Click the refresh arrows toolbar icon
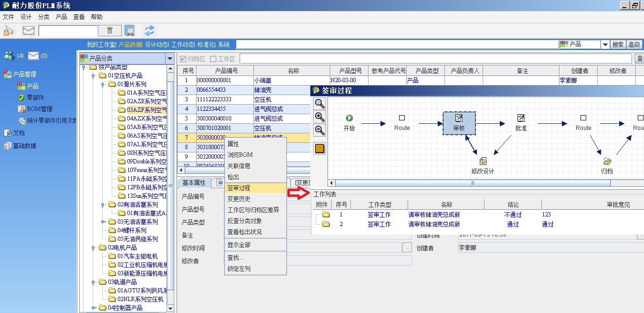This screenshot has width=644, height=313. point(149,31)
